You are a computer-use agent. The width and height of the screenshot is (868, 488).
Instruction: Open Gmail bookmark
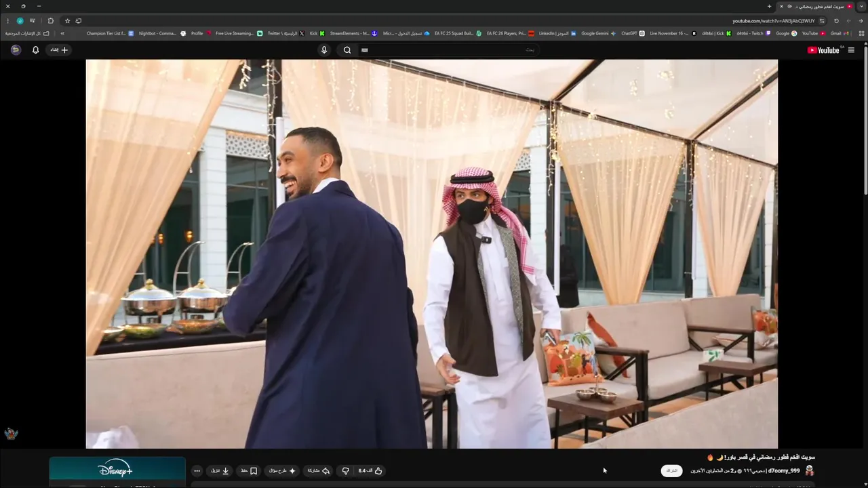pos(839,33)
